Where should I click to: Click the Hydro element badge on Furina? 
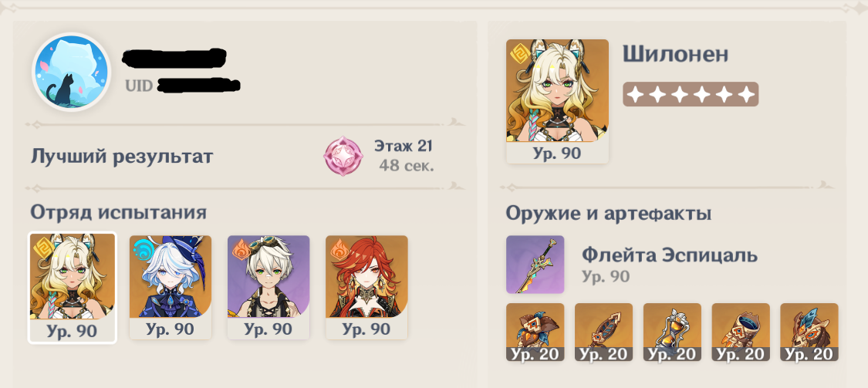coord(144,250)
